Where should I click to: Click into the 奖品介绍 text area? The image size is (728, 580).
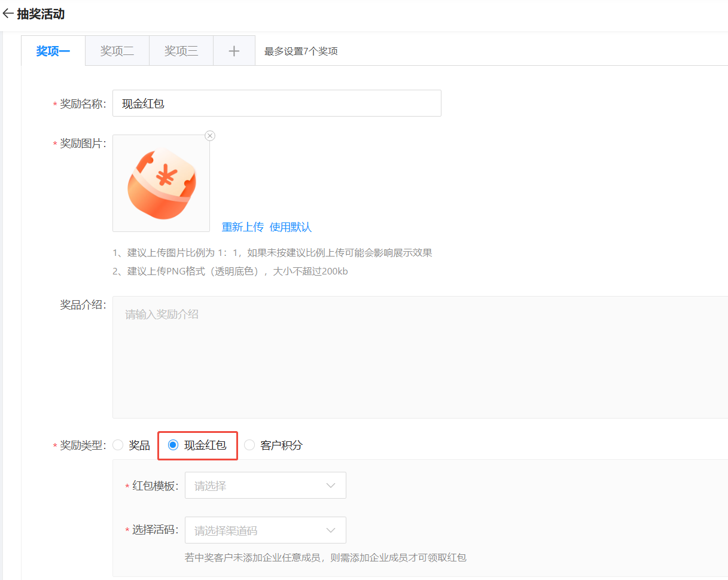point(419,357)
